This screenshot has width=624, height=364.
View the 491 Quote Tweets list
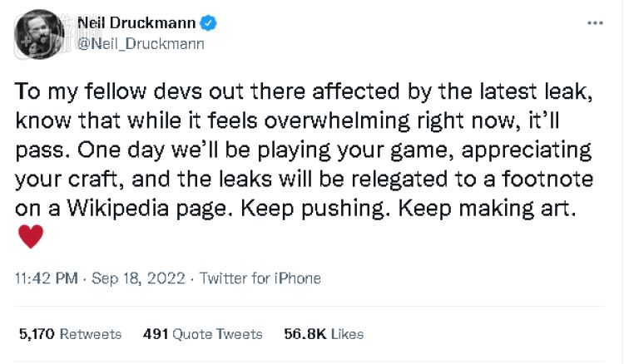[x=202, y=334]
